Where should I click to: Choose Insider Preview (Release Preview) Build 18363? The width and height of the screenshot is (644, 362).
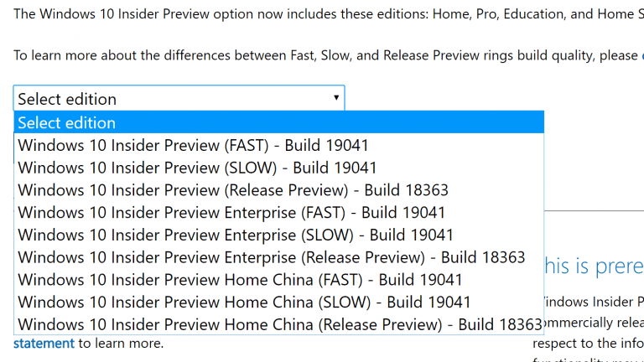pos(233,189)
